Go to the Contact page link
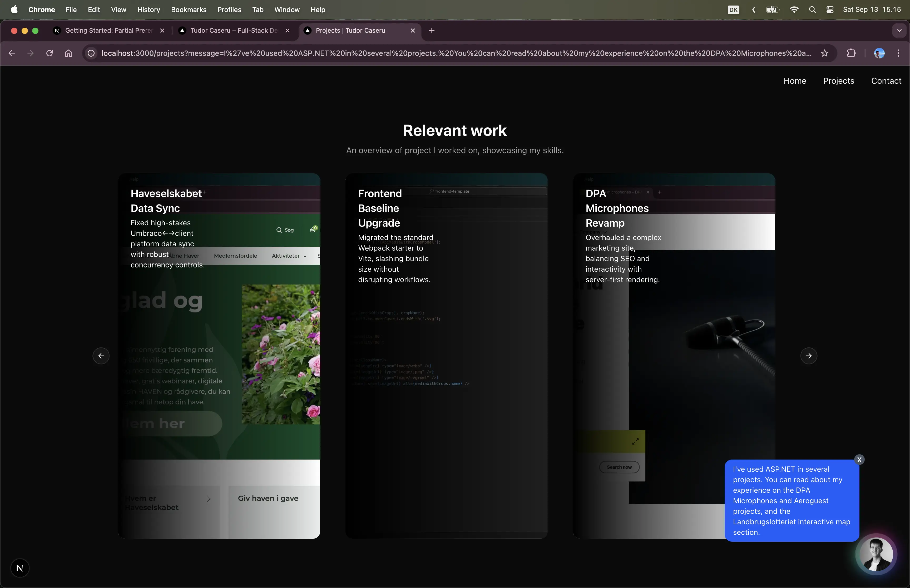The image size is (910, 588). tap(886, 81)
